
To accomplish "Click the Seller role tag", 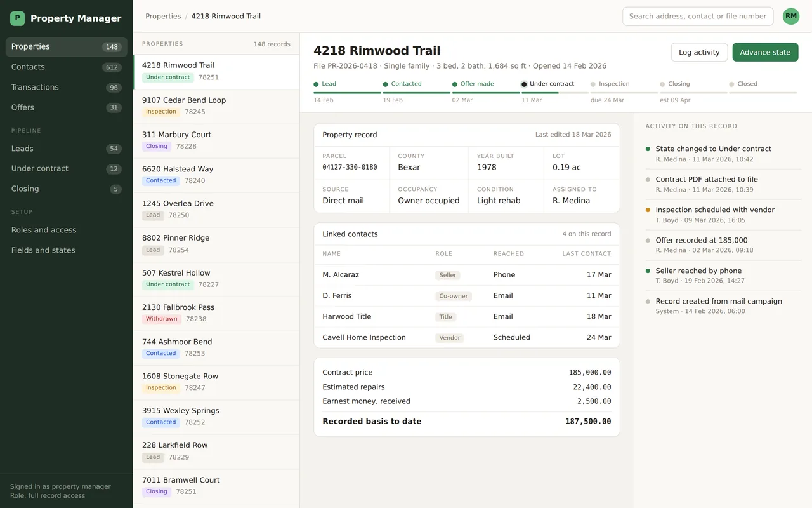I will click(448, 276).
